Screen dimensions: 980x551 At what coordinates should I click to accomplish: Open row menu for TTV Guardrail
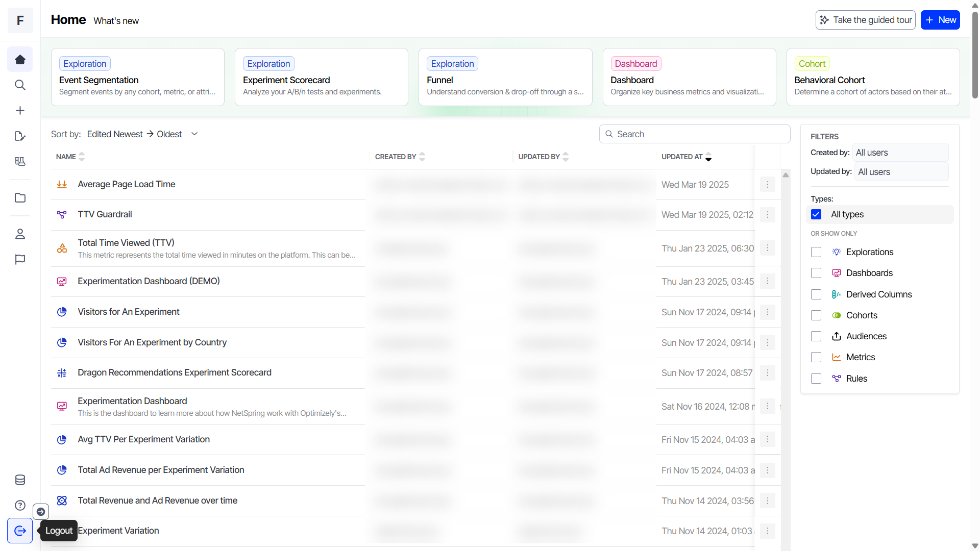(x=767, y=215)
